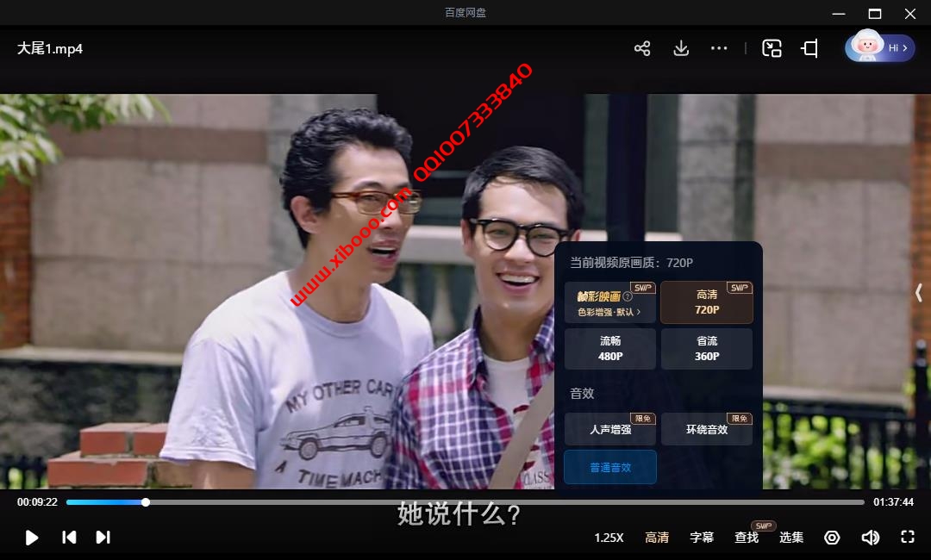931x560 pixels.
Task: Open the 查找 search feature
Action: coord(747,538)
